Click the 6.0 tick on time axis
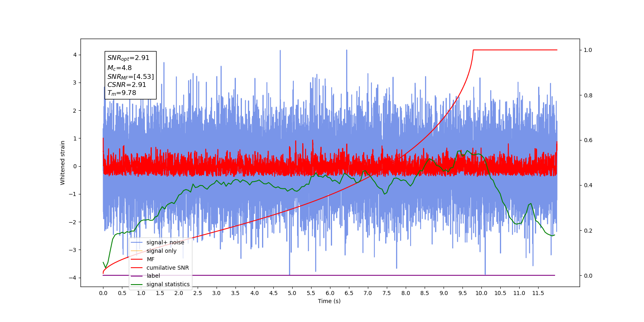The height and width of the screenshot is (322, 644). click(x=330, y=293)
